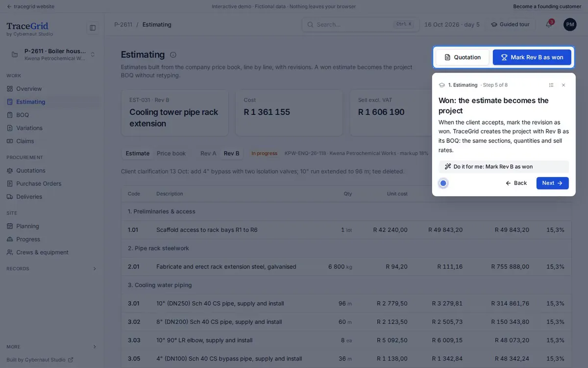Click the Planning calendar icon

[x=10, y=226]
